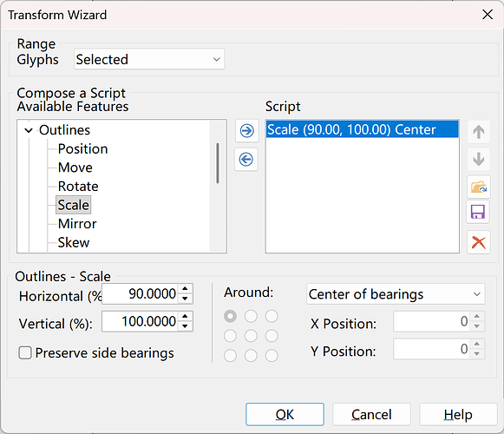Decrease Horizontal percent with down arrow
Image resolution: width=504 pixels, height=434 pixels.
click(185, 299)
